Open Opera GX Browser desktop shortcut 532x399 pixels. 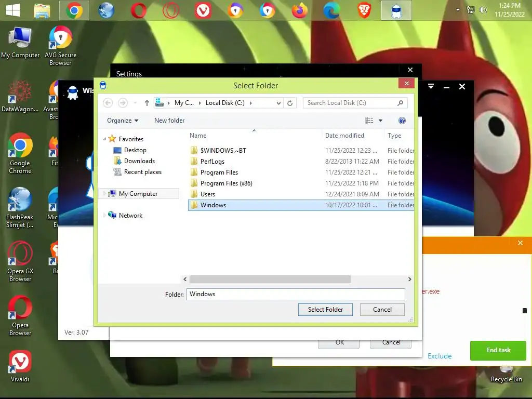pyautogui.click(x=20, y=262)
